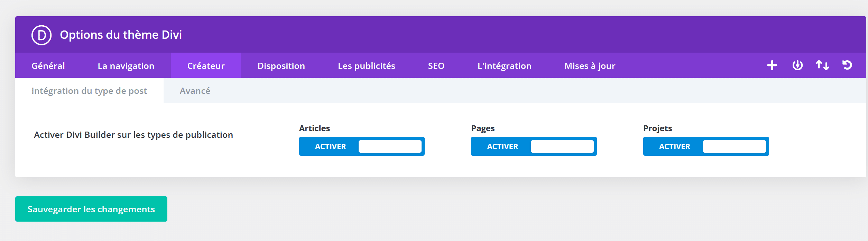Open the Disposition tab
Viewport: 868px width, 241px height.
281,65
